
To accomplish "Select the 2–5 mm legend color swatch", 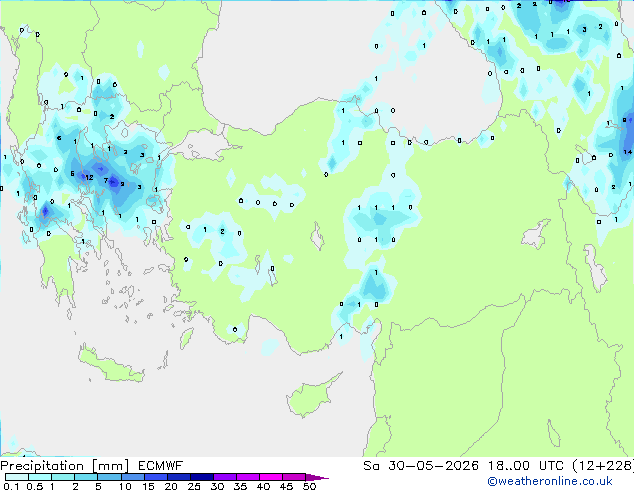I will tap(86, 477).
